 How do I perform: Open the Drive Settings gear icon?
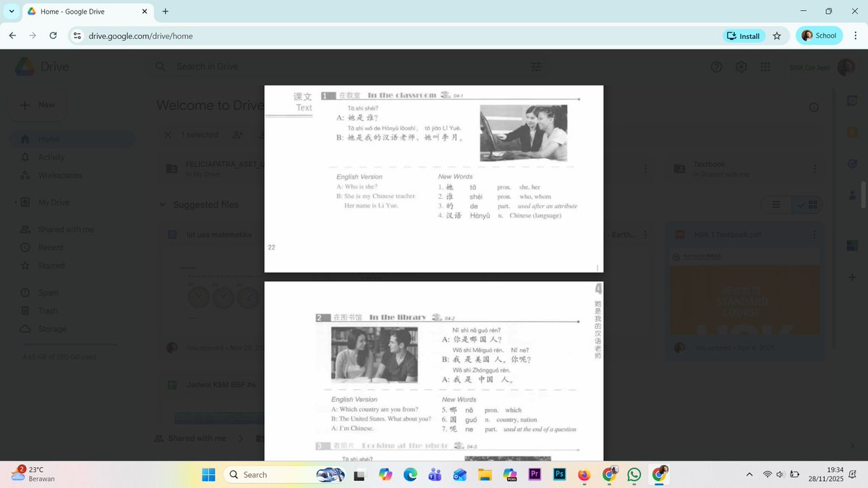[741, 67]
